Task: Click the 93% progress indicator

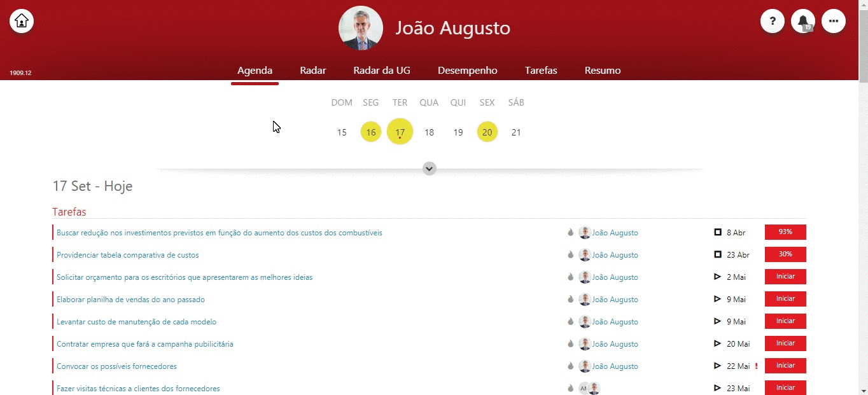Action: click(785, 232)
